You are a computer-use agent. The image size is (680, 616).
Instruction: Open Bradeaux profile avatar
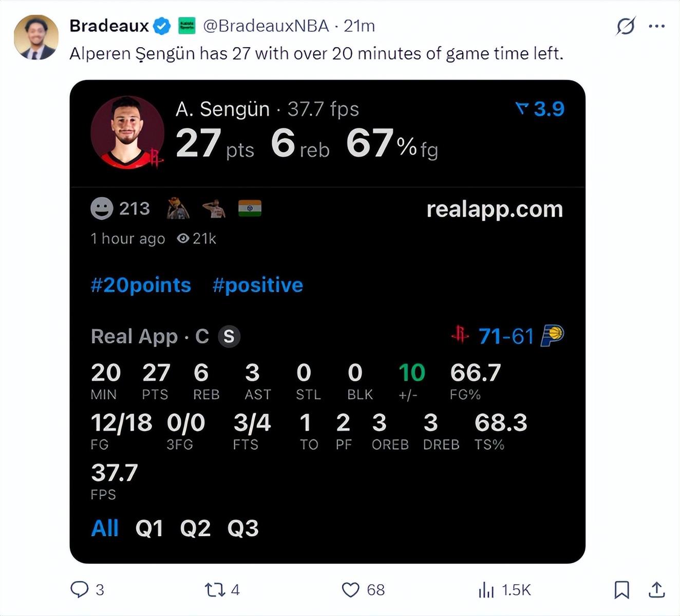(36, 37)
